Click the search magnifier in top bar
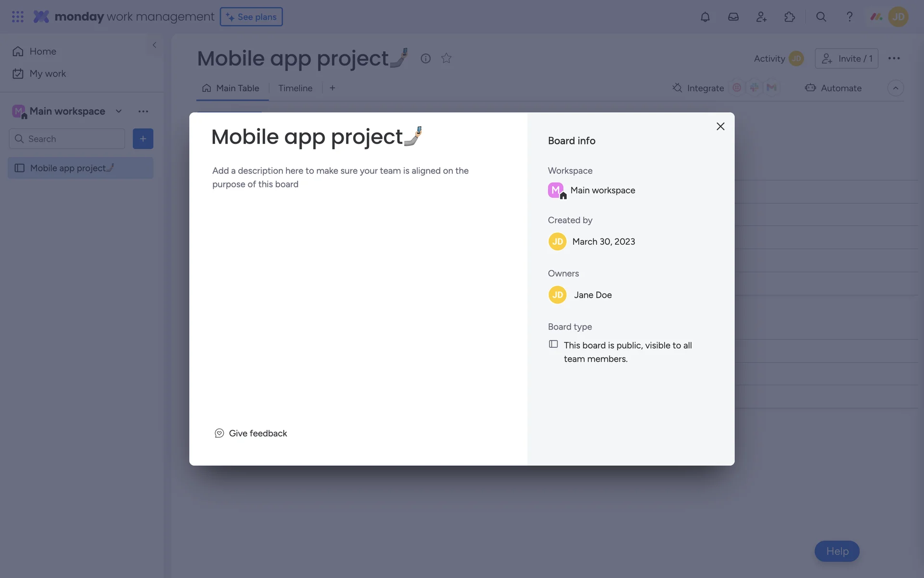Viewport: 924px width, 578px height. pos(821,17)
